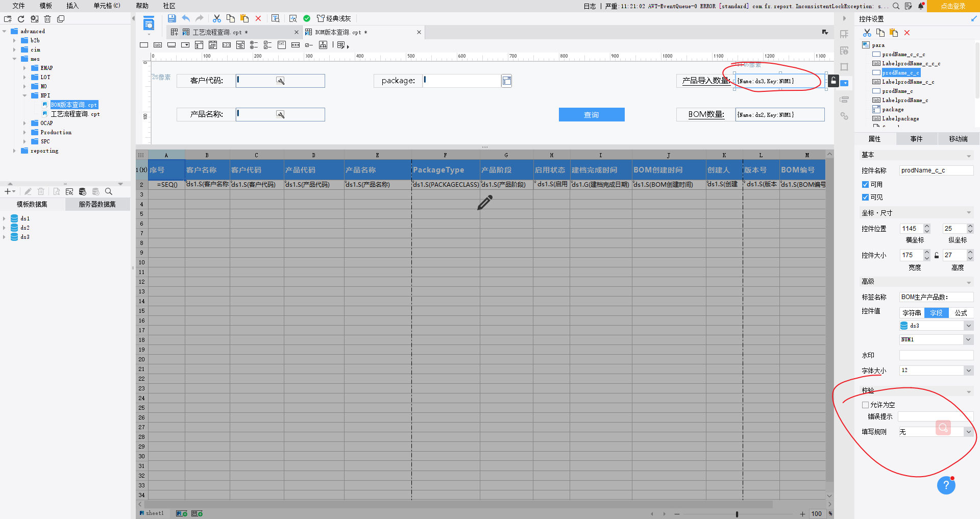Expand the reporting folder in tree
The image size is (980, 519).
point(14,151)
